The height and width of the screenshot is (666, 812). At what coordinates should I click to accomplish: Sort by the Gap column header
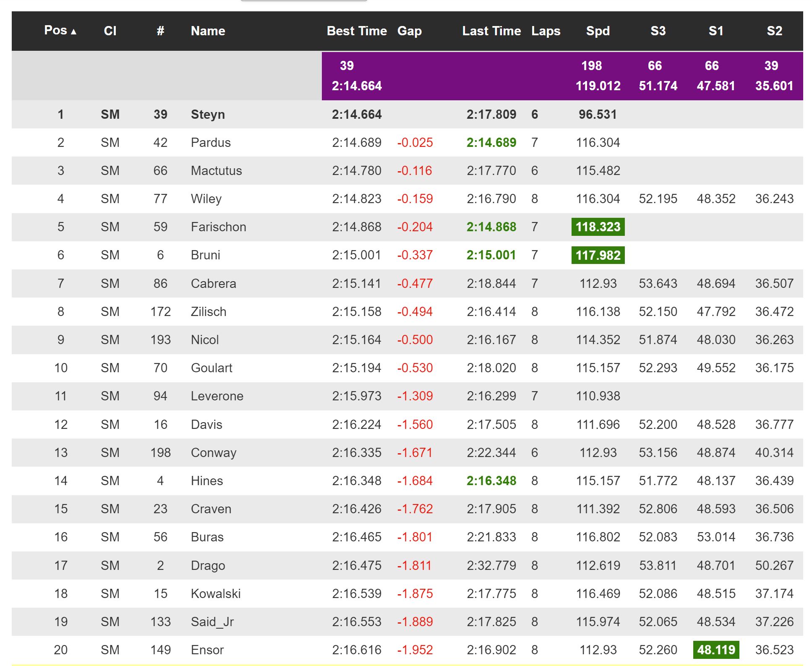410,31
